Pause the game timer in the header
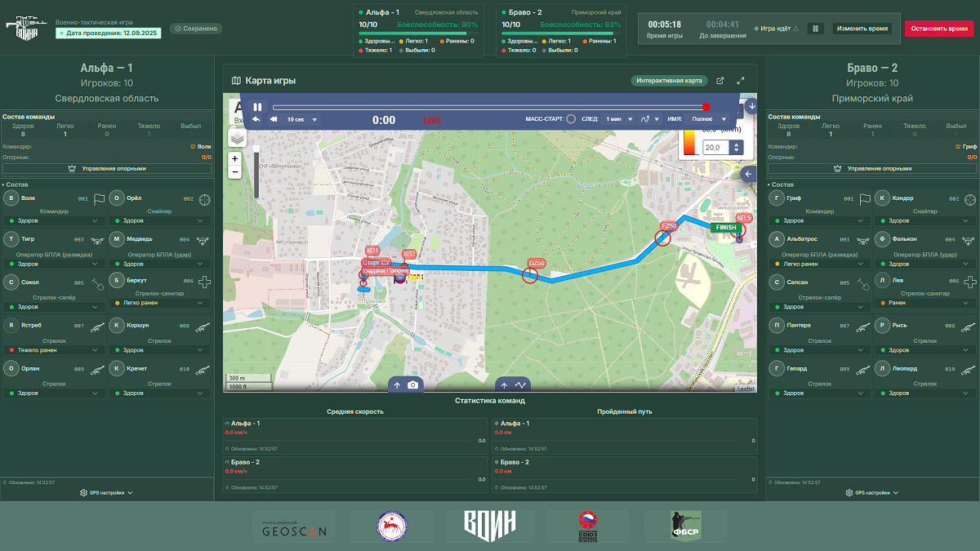Screen dimensions: 980x551 click(814, 29)
